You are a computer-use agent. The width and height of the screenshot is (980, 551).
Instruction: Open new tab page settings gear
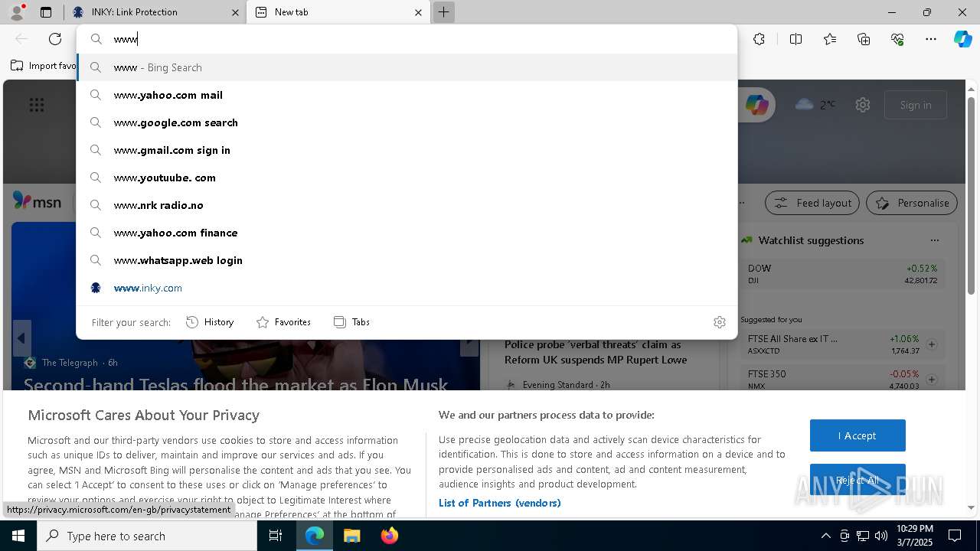coord(863,105)
